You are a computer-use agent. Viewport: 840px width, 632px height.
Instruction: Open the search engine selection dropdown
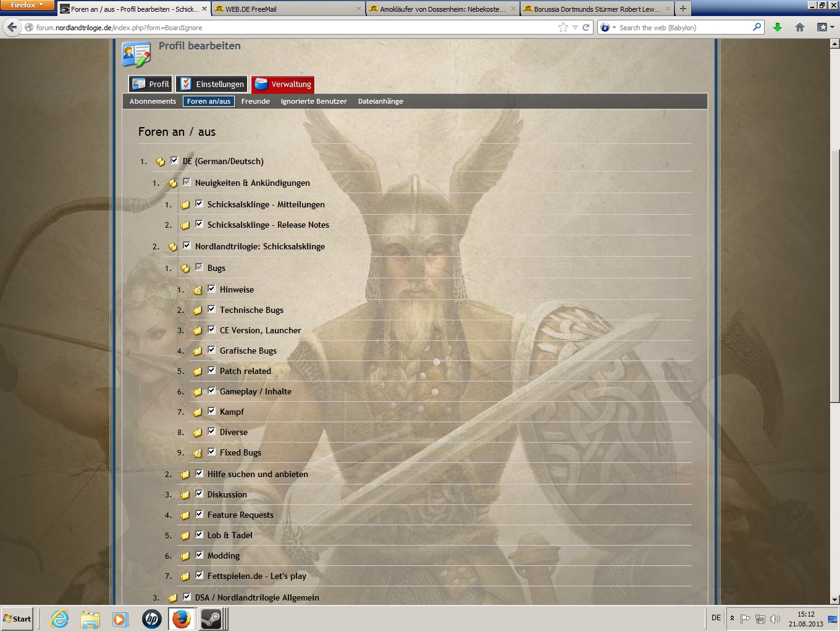(608, 27)
